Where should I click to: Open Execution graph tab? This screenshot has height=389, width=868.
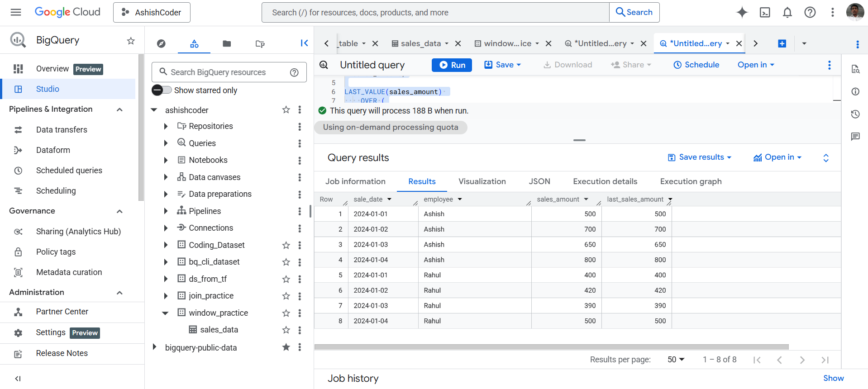691,181
